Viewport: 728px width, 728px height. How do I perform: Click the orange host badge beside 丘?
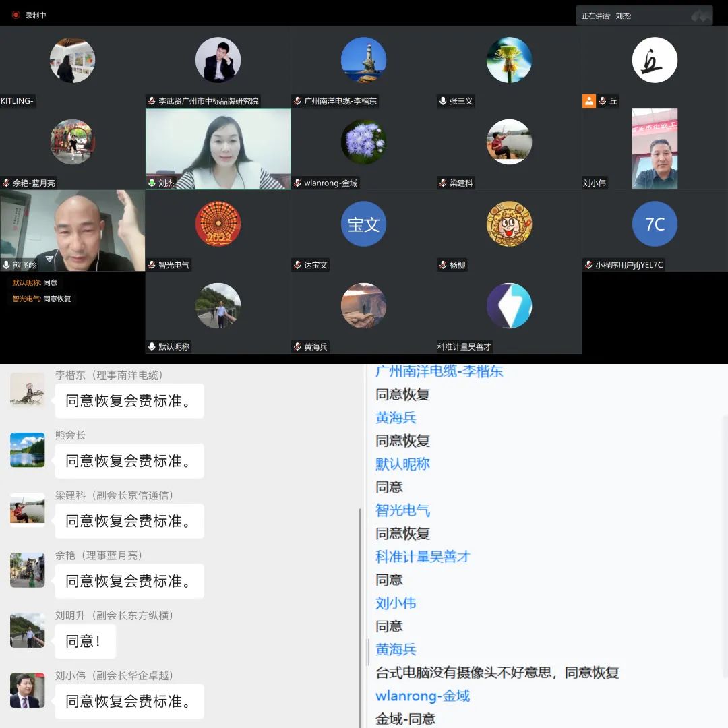pos(589,101)
